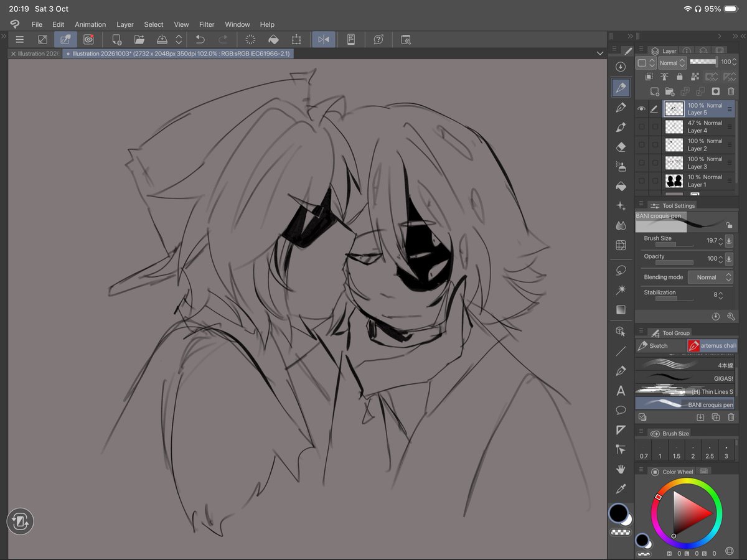The width and height of the screenshot is (747, 560).
Task: Select the Gradient tool
Action: pyautogui.click(x=621, y=310)
